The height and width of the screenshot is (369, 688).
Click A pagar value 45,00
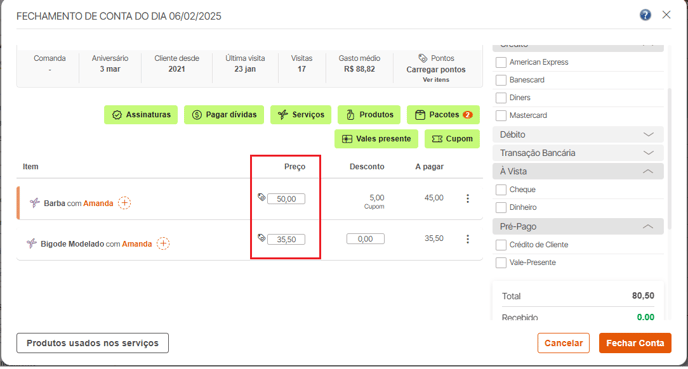click(434, 198)
